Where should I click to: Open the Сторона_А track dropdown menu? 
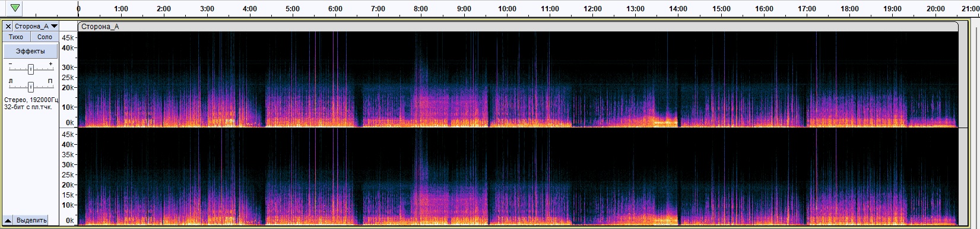36,27
